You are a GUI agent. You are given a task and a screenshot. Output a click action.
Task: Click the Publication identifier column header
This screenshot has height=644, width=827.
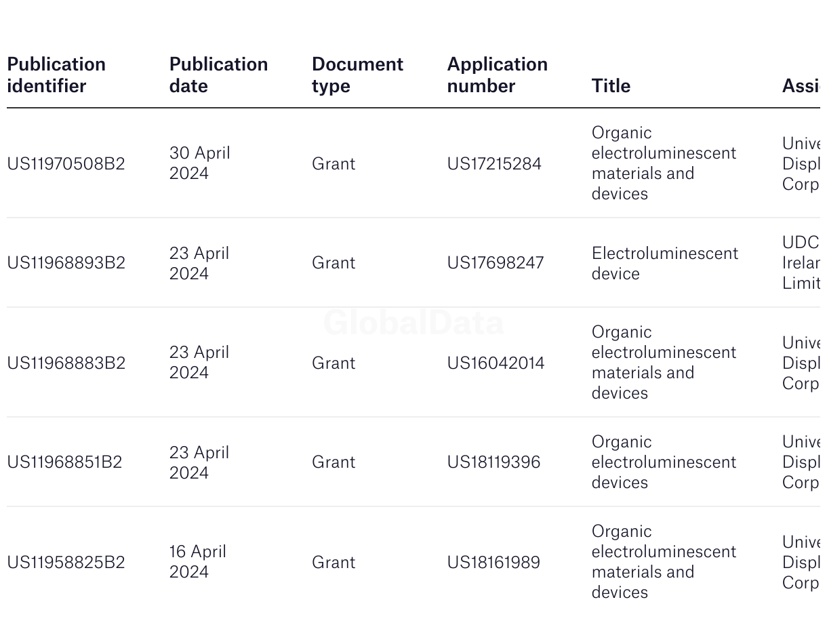(56, 75)
